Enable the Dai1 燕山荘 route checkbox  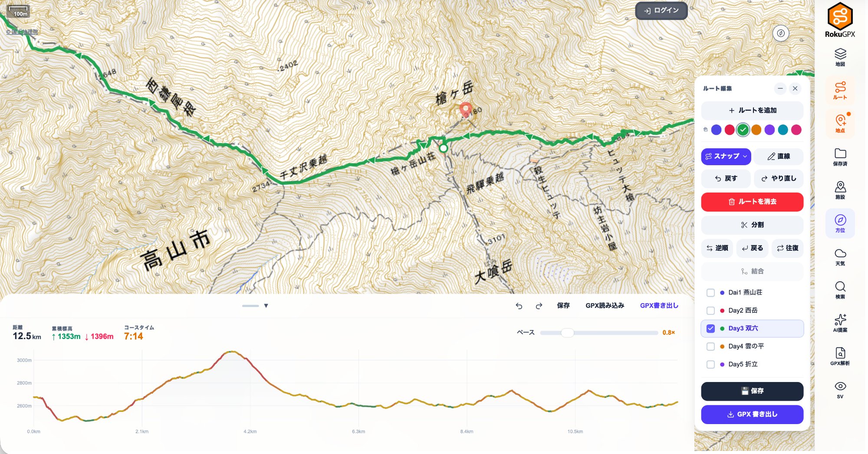[710, 293]
